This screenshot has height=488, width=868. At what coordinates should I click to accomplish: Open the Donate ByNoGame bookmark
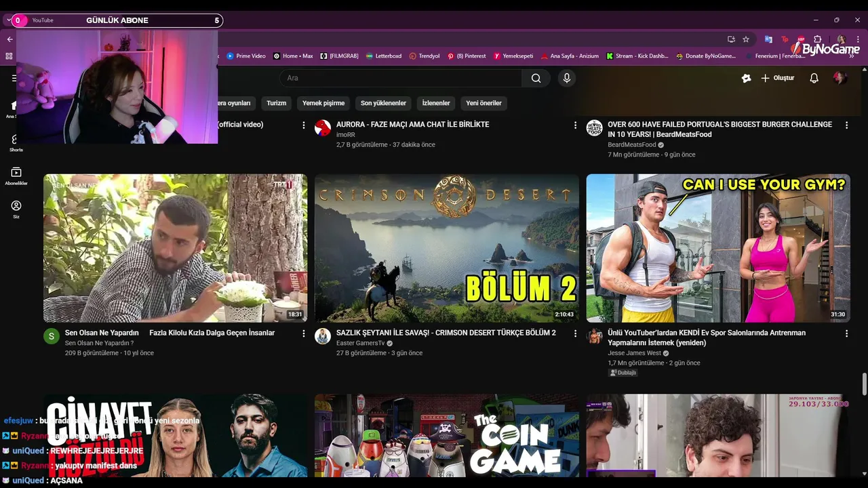click(x=705, y=56)
